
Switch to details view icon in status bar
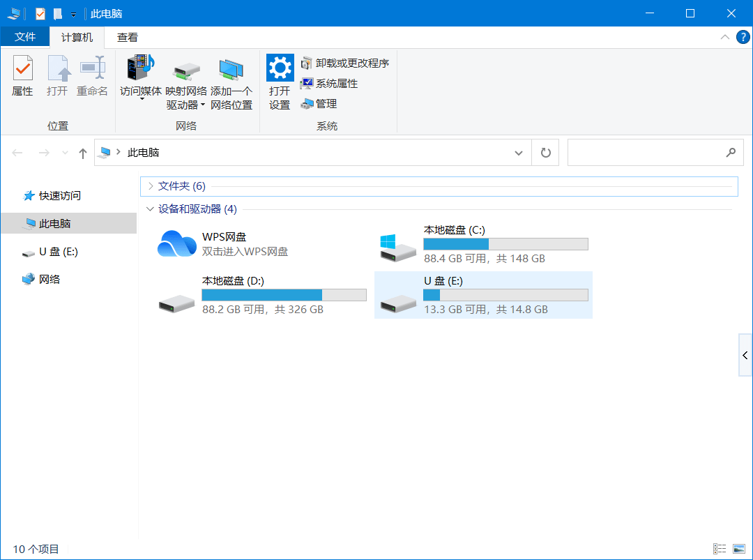[720, 548]
